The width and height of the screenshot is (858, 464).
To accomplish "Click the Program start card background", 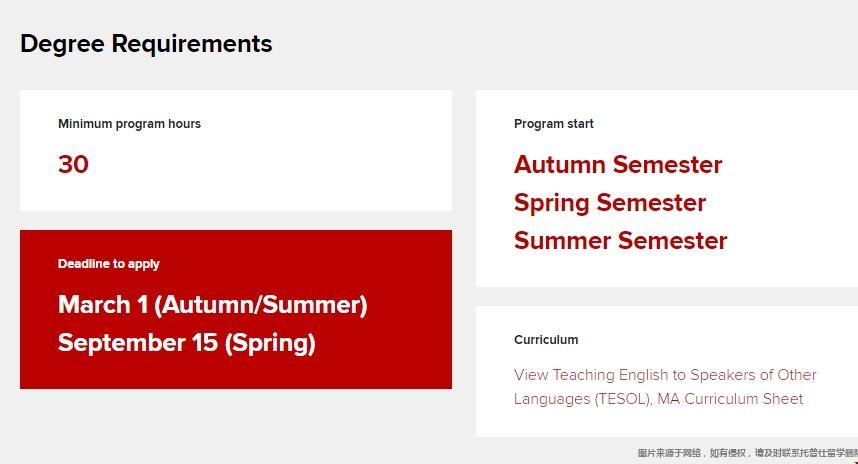I will [x=667, y=188].
